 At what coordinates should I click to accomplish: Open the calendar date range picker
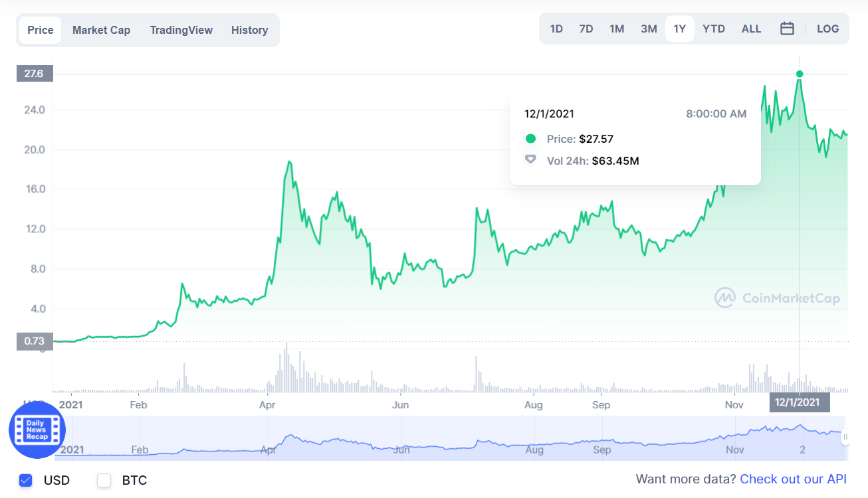coord(787,29)
